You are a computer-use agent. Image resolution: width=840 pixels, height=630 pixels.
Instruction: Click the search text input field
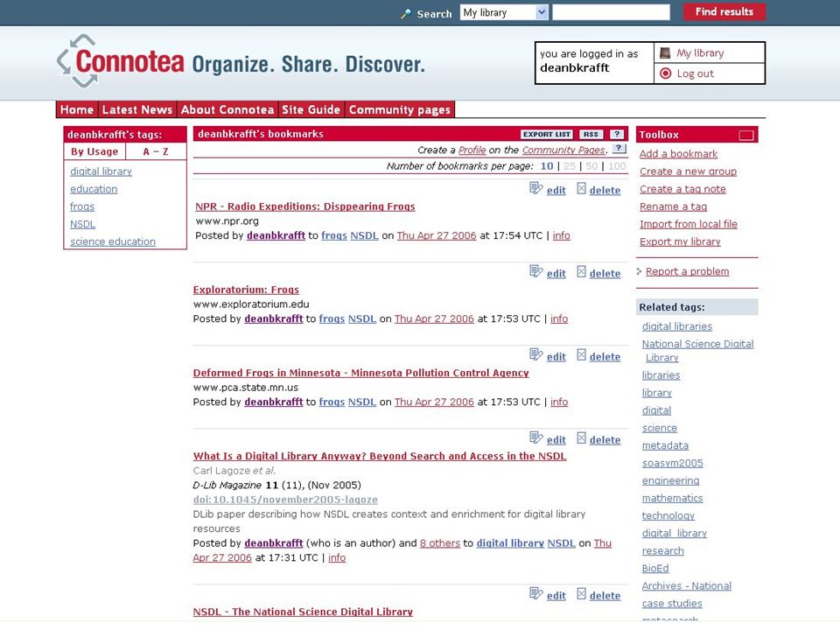(611, 12)
